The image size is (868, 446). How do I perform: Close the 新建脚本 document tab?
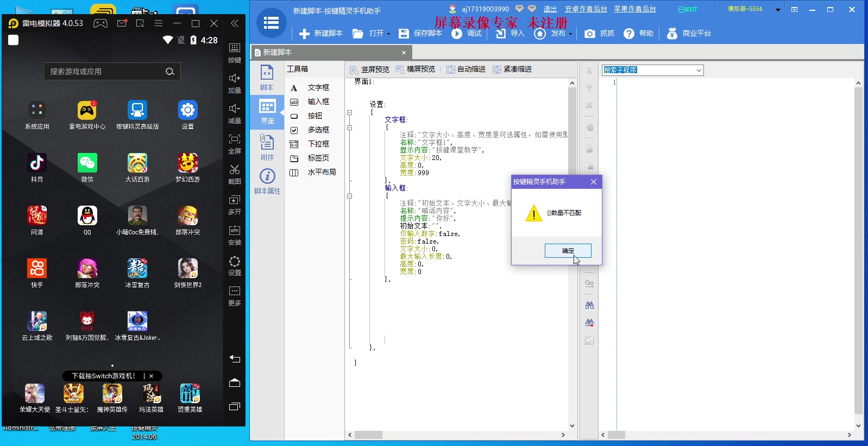pos(404,53)
